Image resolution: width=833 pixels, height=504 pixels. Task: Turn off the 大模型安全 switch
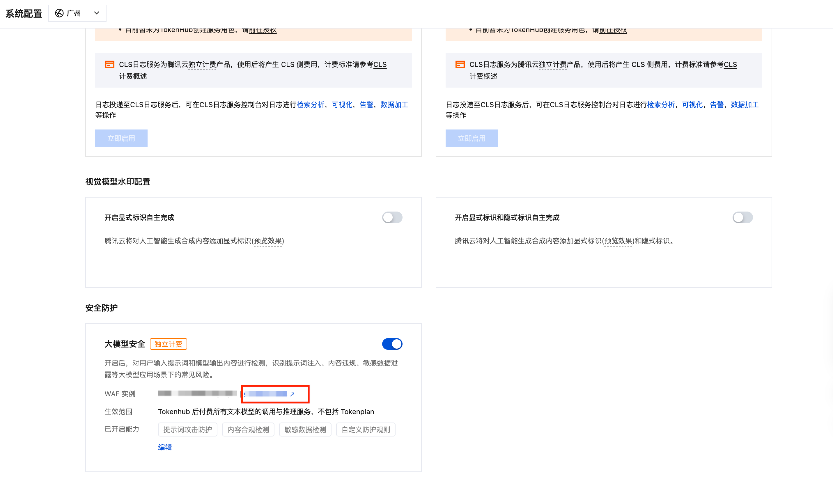pyautogui.click(x=392, y=344)
